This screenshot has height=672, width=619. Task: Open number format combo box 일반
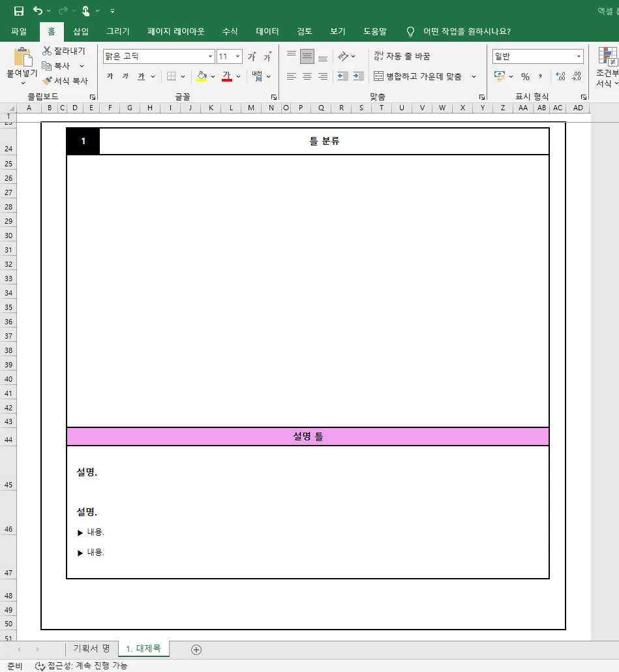point(538,56)
